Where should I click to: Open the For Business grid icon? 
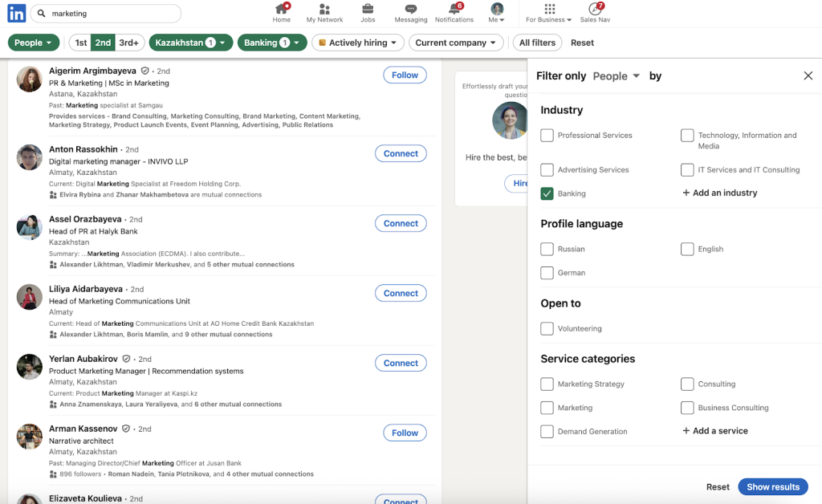(x=549, y=9)
